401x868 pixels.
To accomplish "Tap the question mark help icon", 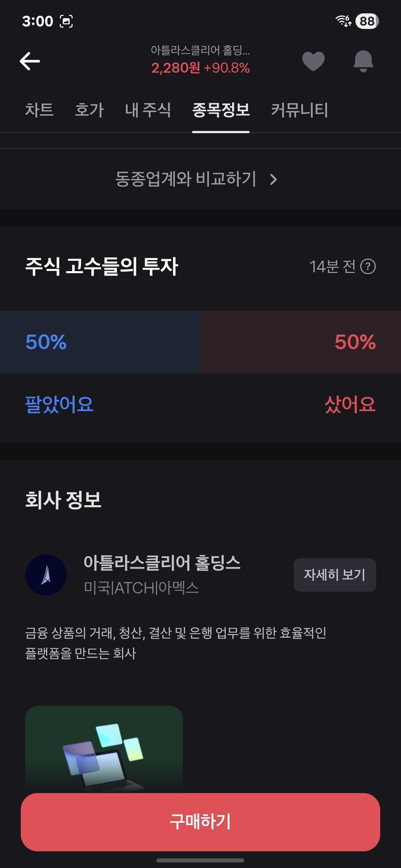I will point(368,267).
